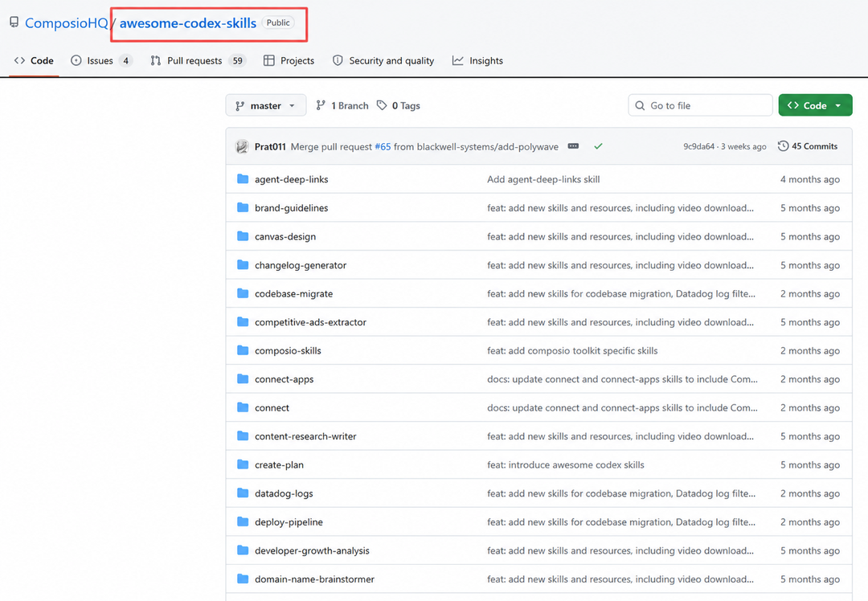
Task: Open the datadog-logs folder
Action: point(284,493)
